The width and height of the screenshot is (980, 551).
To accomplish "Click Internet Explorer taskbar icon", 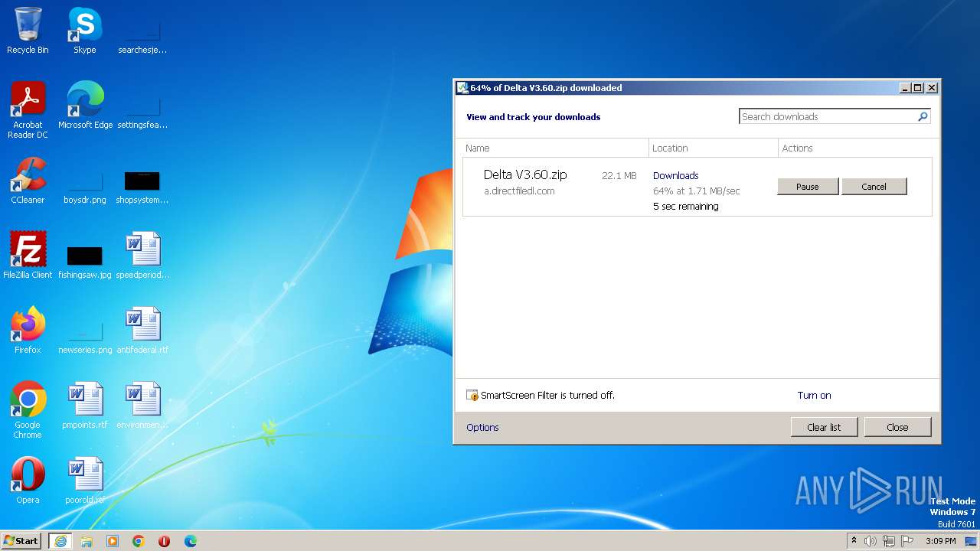I will click(x=60, y=541).
